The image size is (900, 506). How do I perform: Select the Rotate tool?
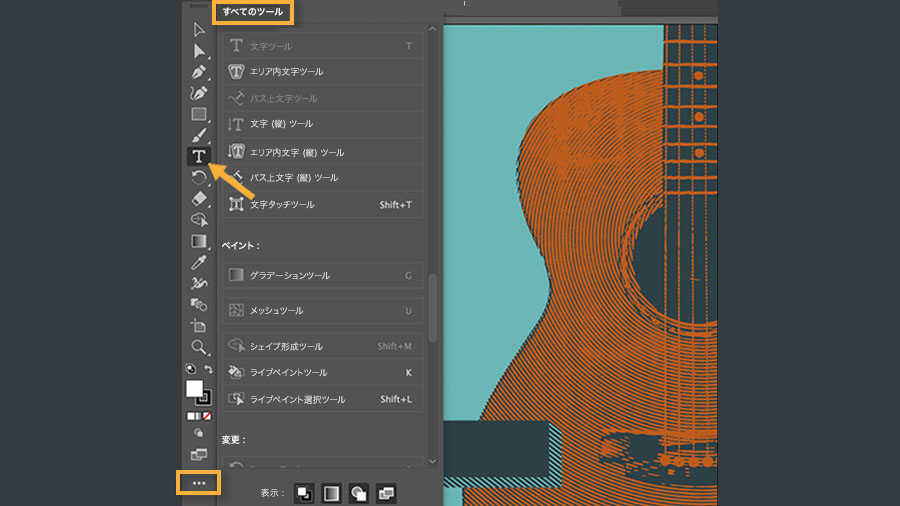199,177
